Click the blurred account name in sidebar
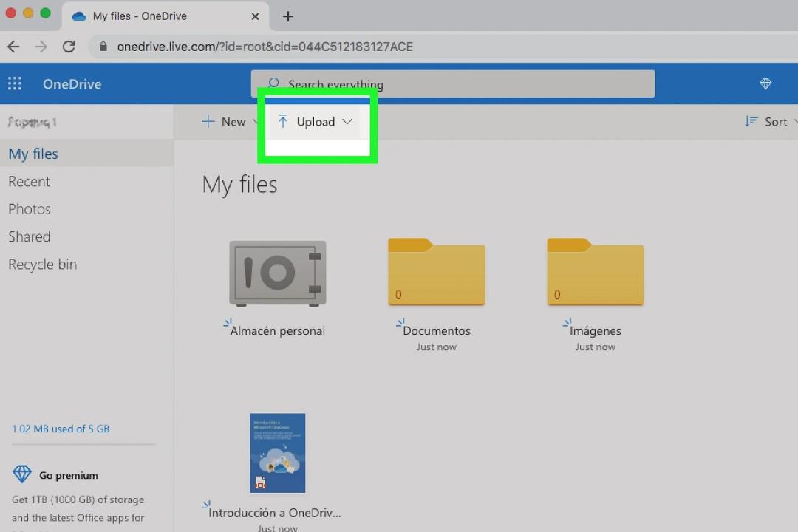798x532 pixels. (32, 122)
